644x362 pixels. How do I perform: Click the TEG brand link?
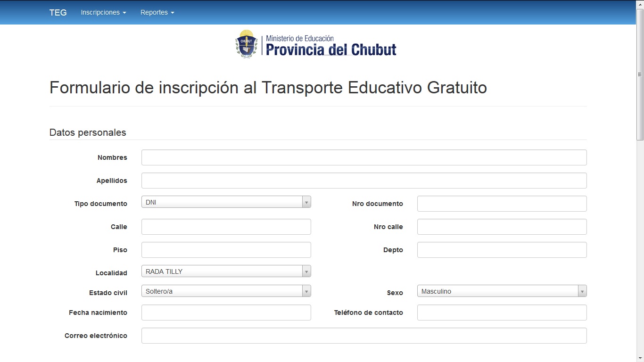58,13
